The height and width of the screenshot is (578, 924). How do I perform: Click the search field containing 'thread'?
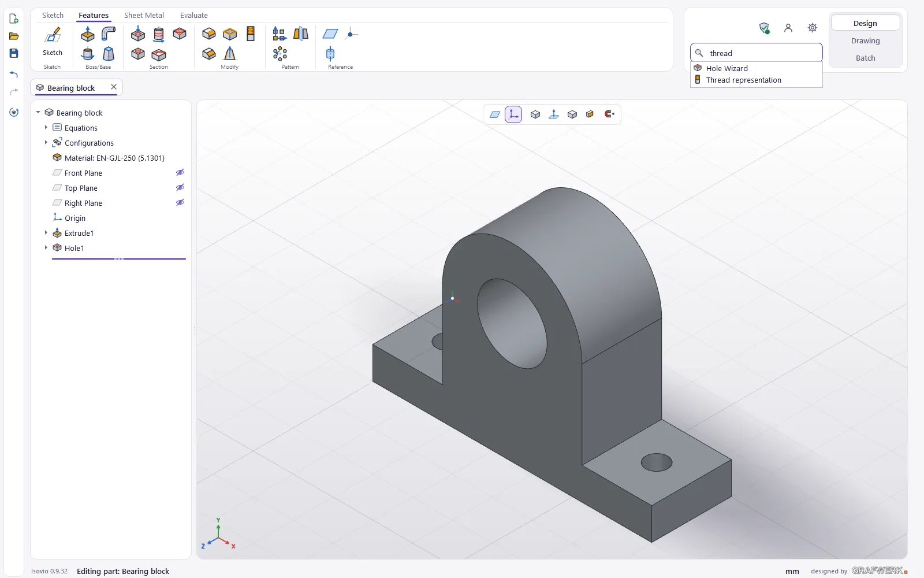757,53
